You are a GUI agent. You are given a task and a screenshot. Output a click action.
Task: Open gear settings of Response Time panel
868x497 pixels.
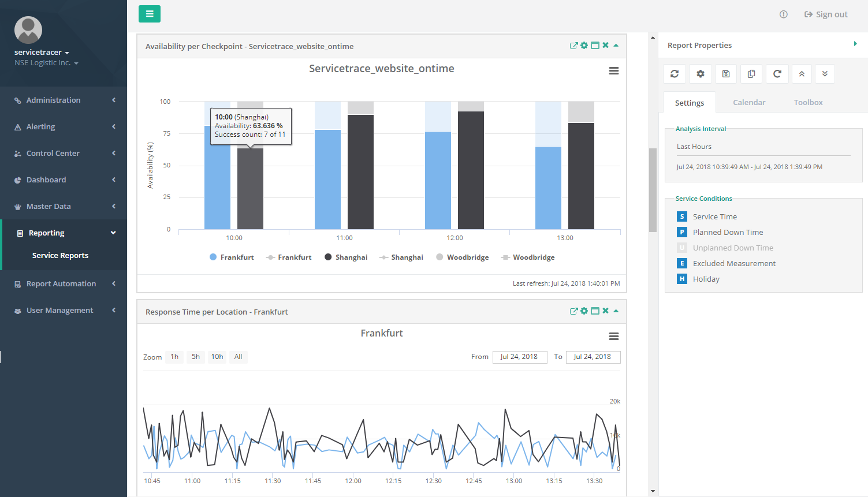click(x=584, y=311)
